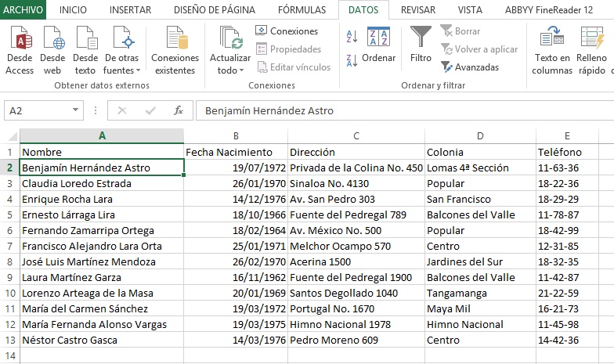Sort descending with the Z-A icon

coord(351,57)
